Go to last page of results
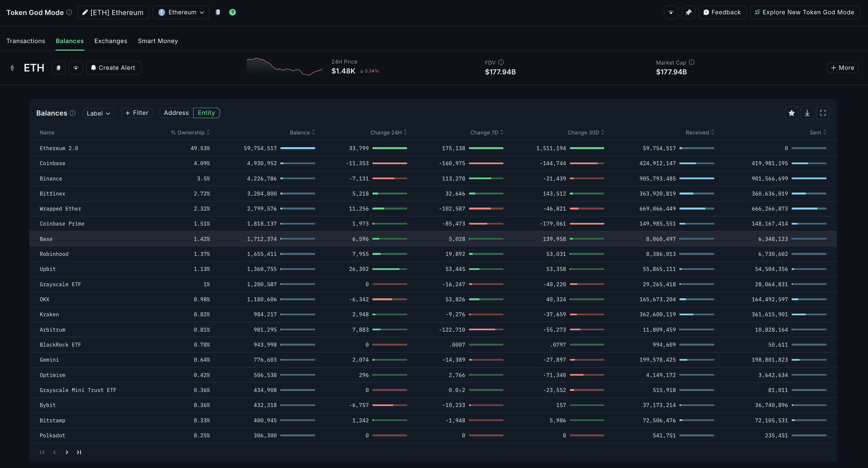The width and height of the screenshot is (868, 468). pyautogui.click(x=79, y=452)
